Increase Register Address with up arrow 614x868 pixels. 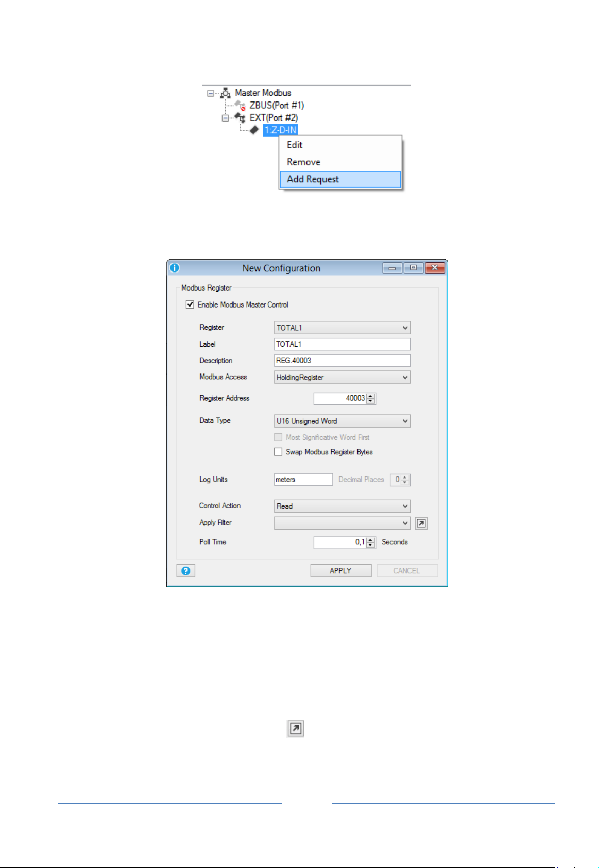click(371, 396)
